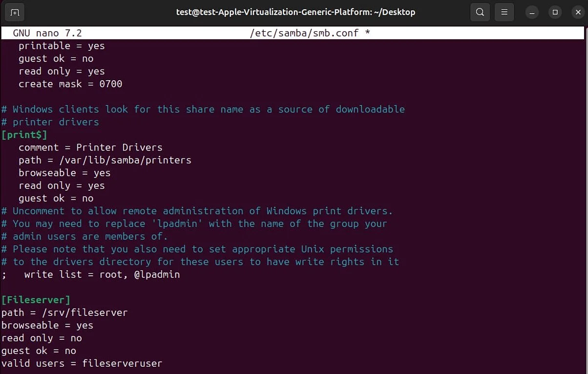Click 'browseable = yes' under Fileserver section
The height and width of the screenshot is (374, 588).
47,325
